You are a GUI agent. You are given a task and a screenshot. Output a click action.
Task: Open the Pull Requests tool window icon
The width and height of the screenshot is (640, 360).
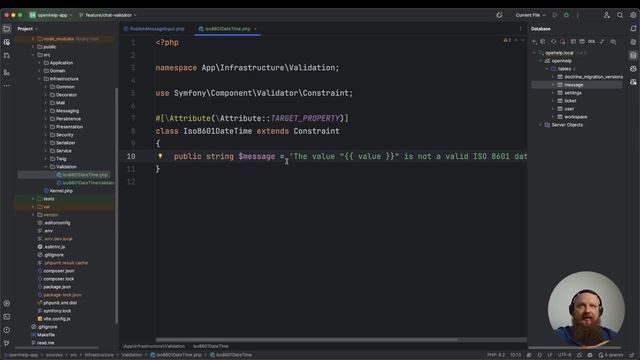click(7, 55)
